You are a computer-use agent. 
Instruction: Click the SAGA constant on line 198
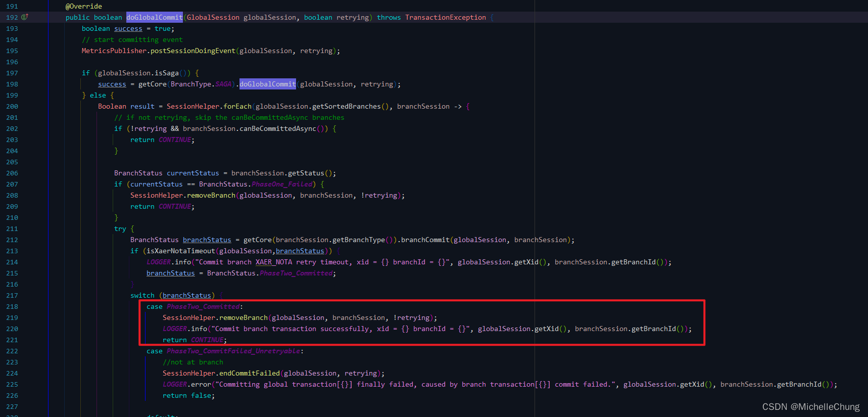pos(223,84)
